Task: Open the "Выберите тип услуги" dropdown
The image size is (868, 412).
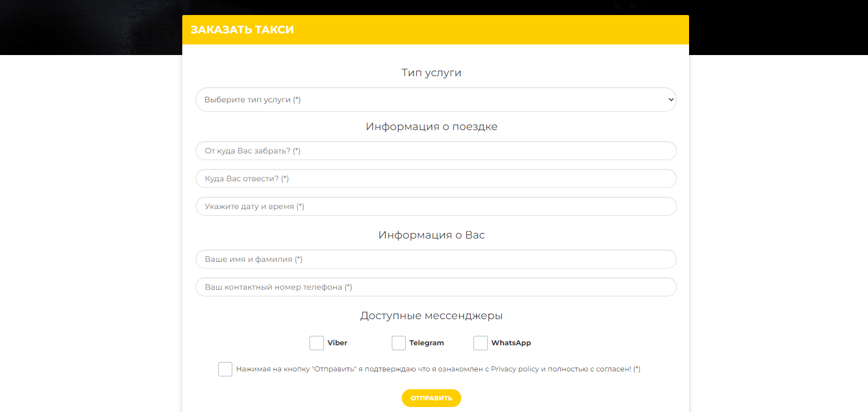Action: (435, 100)
